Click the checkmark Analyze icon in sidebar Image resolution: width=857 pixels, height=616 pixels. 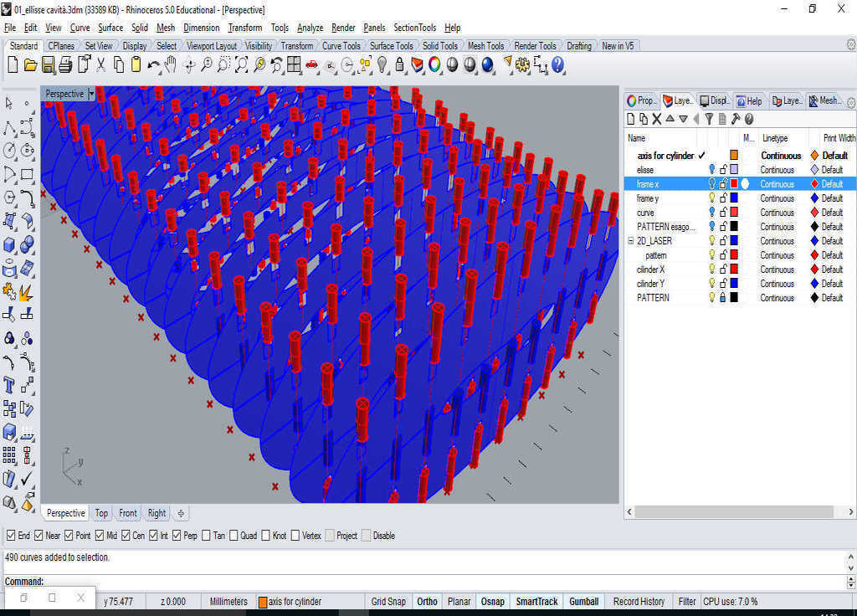(26, 479)
